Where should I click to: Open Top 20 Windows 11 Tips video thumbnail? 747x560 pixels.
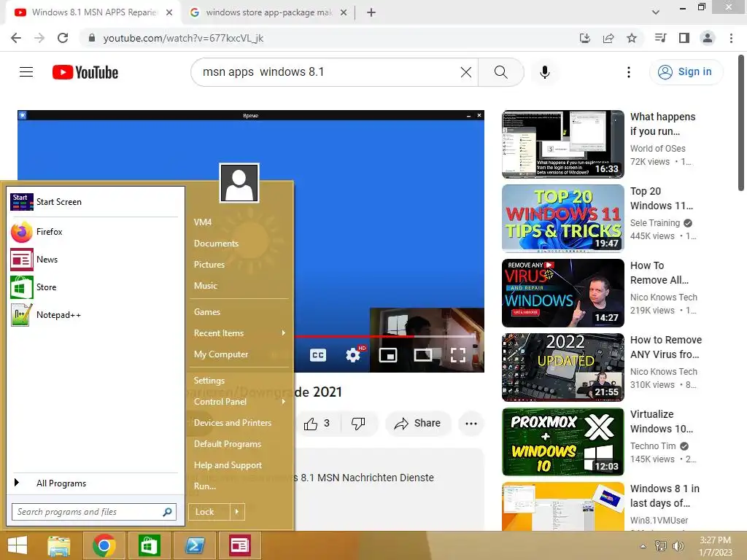point(563,219)
